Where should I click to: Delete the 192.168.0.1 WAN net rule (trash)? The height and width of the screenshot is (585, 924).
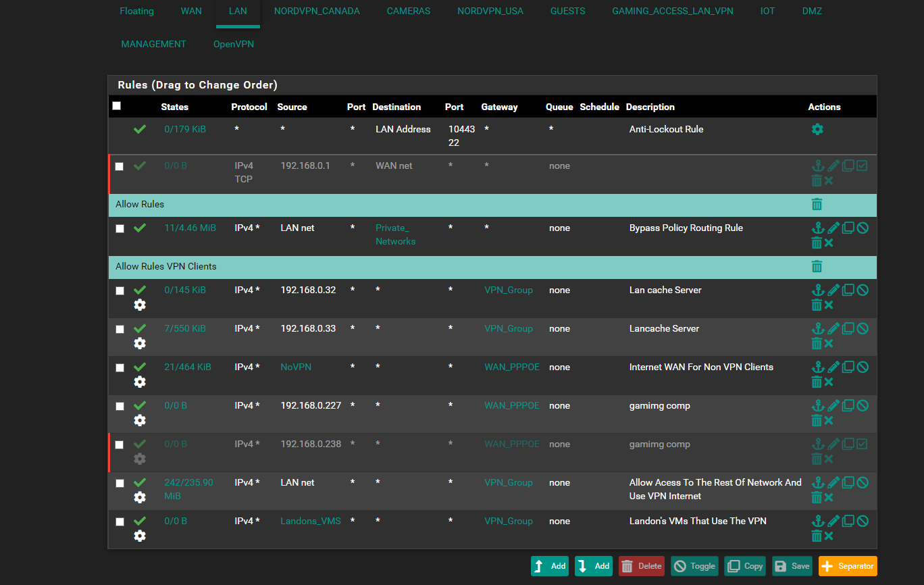817,180
